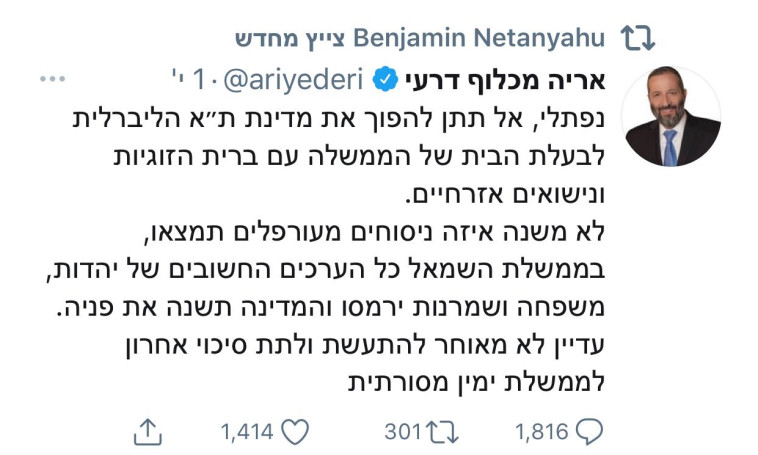Retweet using the arrows icon below the tweet
The height and width of the screenshot is (455, 758).
tap(441, 431)
